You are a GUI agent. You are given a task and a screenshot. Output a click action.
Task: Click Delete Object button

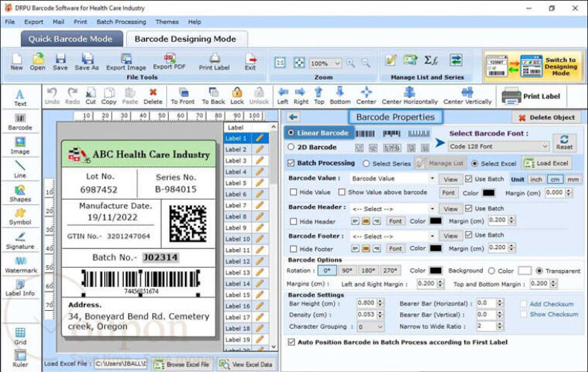[546, 118]
